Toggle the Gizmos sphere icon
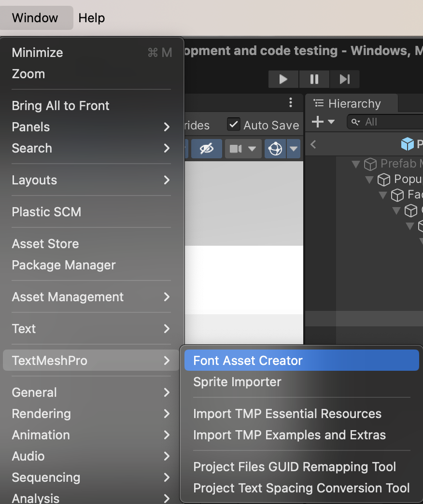 tap(275, 149)
